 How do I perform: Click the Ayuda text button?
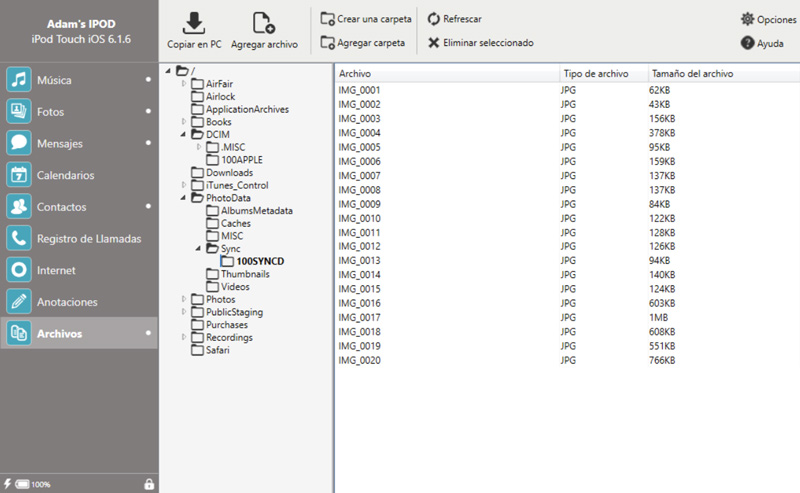point(770,43)
